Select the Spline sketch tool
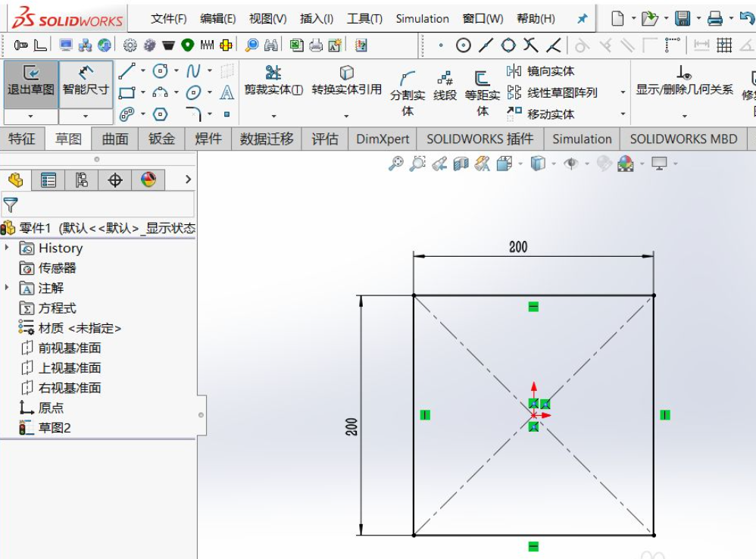 (x=194, y=71)
